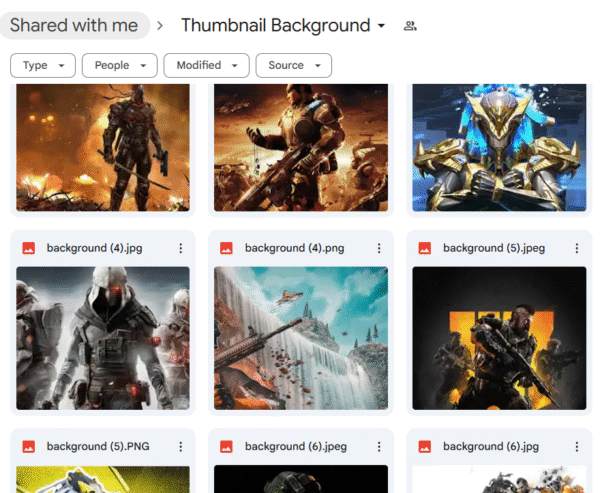Select the background (6).jpeg file name

point(296,447)
